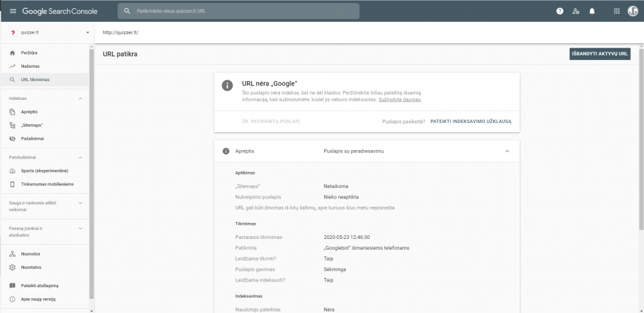Open Tinkamumas mobiliesiems report

tap(44, 184)
